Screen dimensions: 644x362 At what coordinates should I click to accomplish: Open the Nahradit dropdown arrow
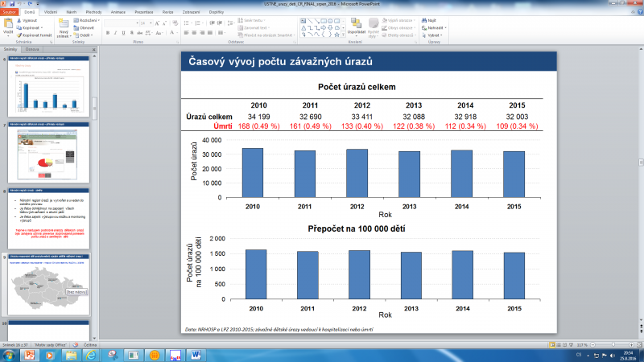[445, 27]
